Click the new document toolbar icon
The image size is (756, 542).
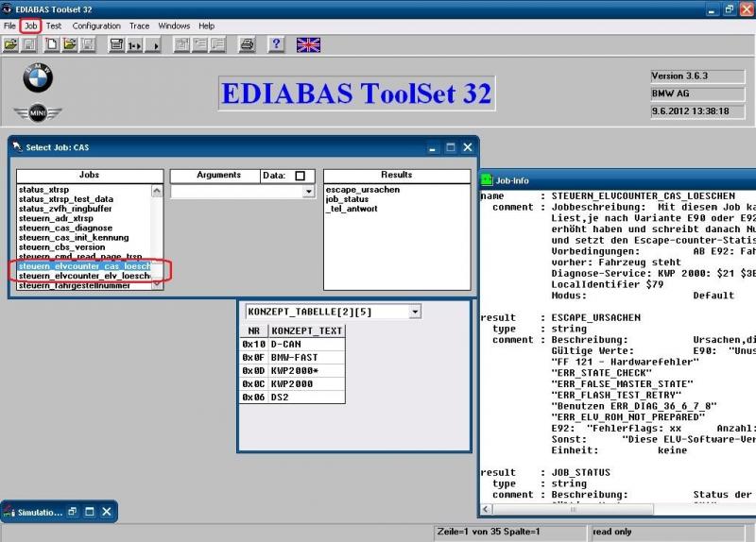tap(52, 44)
